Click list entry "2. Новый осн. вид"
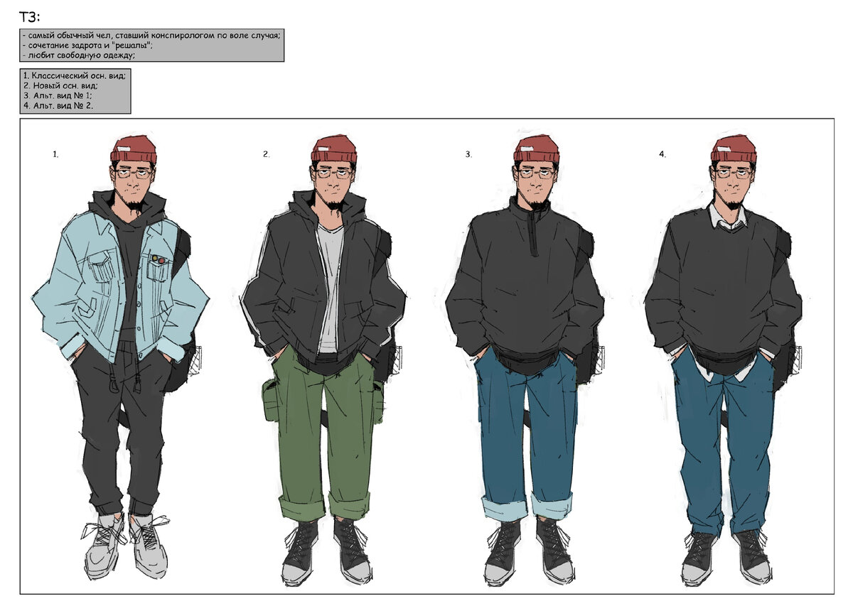This screenshot has width=853, height=616. [x=60, y=85]
